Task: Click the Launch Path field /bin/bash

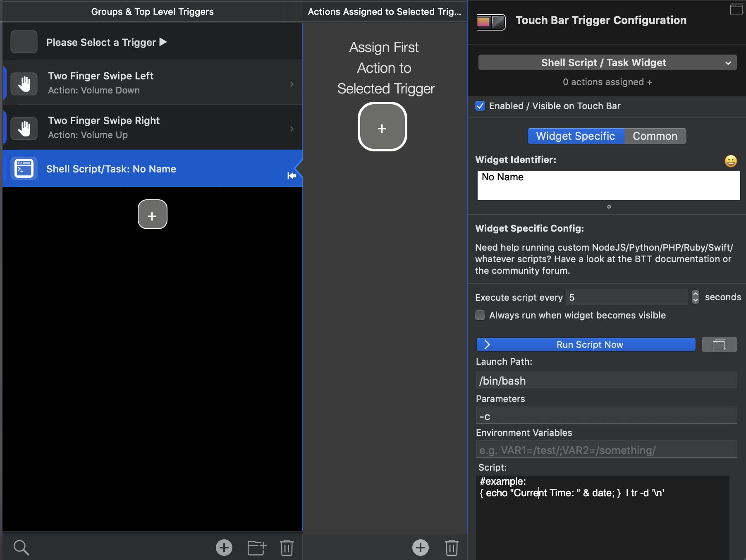Action: [x=606, y=380]
